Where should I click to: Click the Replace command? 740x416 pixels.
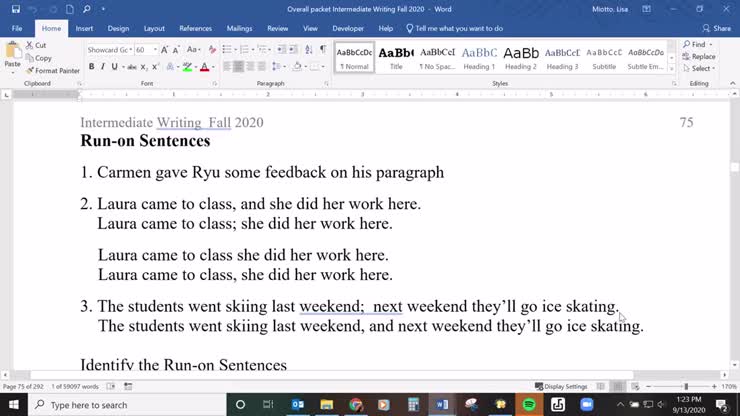[x=699, y=56]
